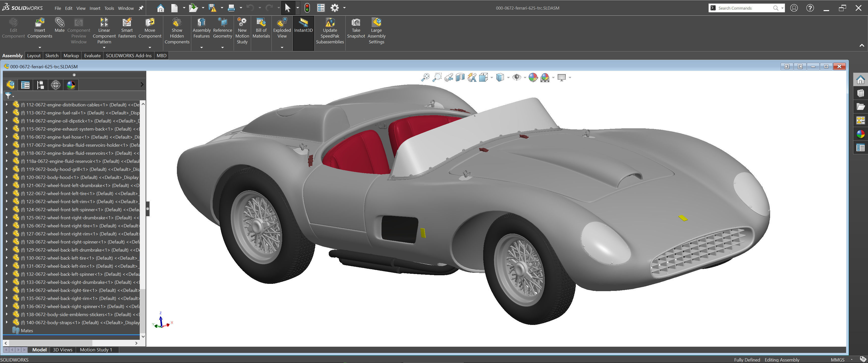The height and width of the screenshot is (363, 868).
Task: Click Update SpeedPak Subassemblies
Action: click(x=330, y=31)
